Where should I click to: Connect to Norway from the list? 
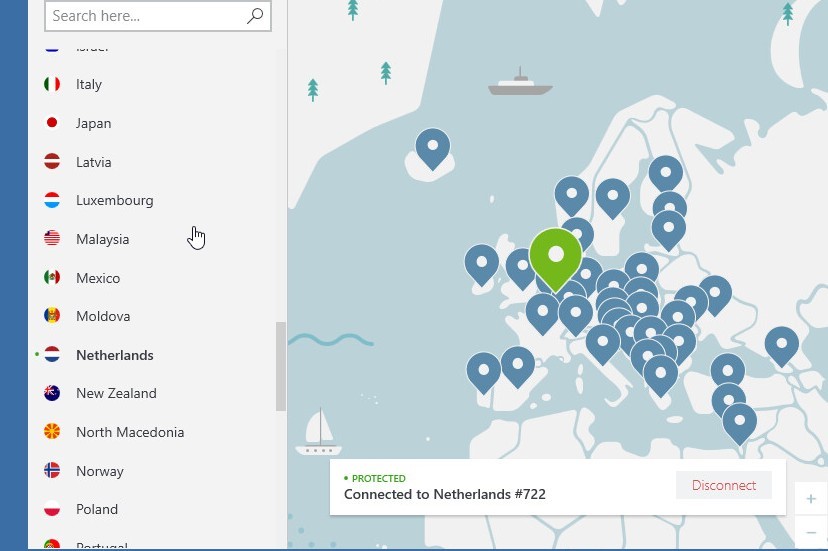click(x=100, y=471)
